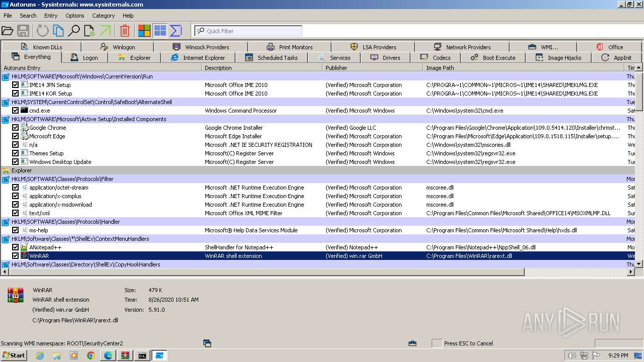Image resolution: width=644 pixels, height=362 pixels.
Task: Sort by Description column header
Action: pyautogui.click(x=262, y=68)
